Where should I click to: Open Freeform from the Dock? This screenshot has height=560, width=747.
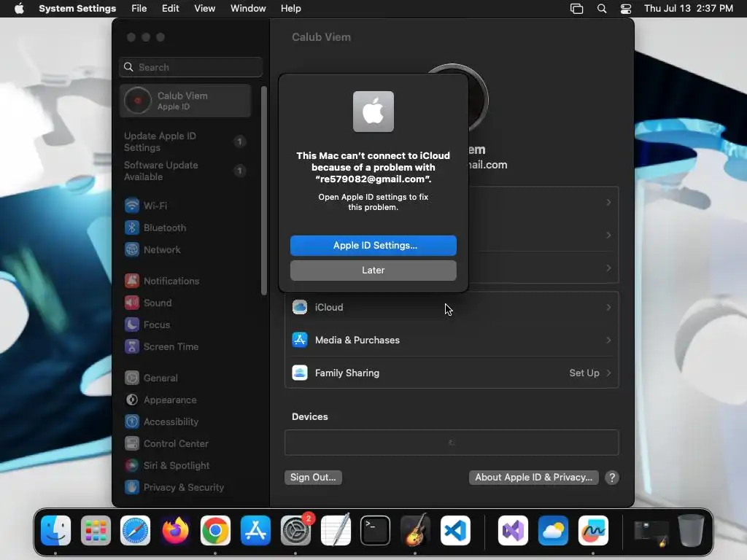tap(593, 531)
